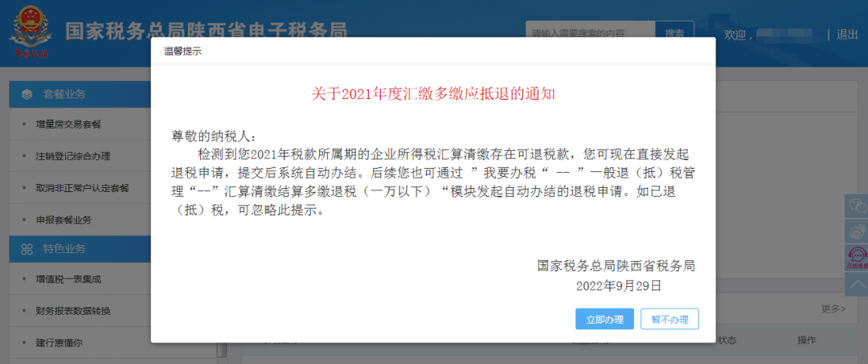Open 注销登记综合办理 menu item
This screenshot has height=364, width=868.
pos(72,156)
